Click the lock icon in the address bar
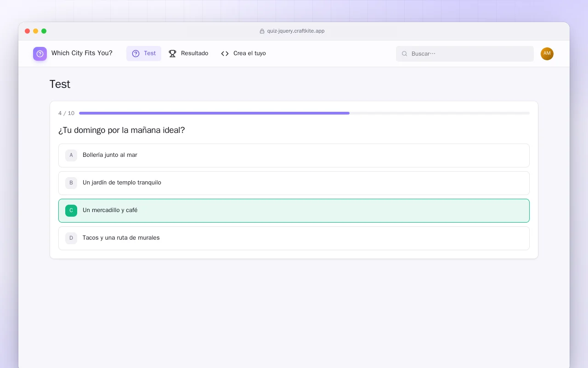Viewport: 588px width, 368px height. pyautogui.click(x=262, y=31)
